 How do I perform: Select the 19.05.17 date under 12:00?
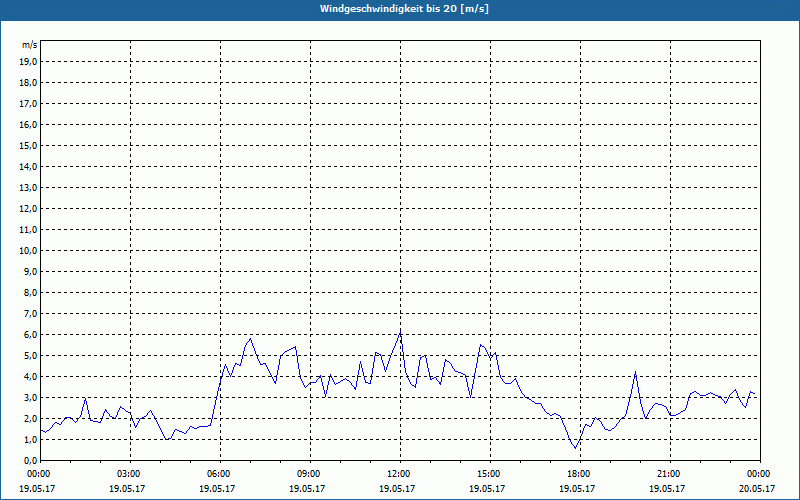[397, 488]
